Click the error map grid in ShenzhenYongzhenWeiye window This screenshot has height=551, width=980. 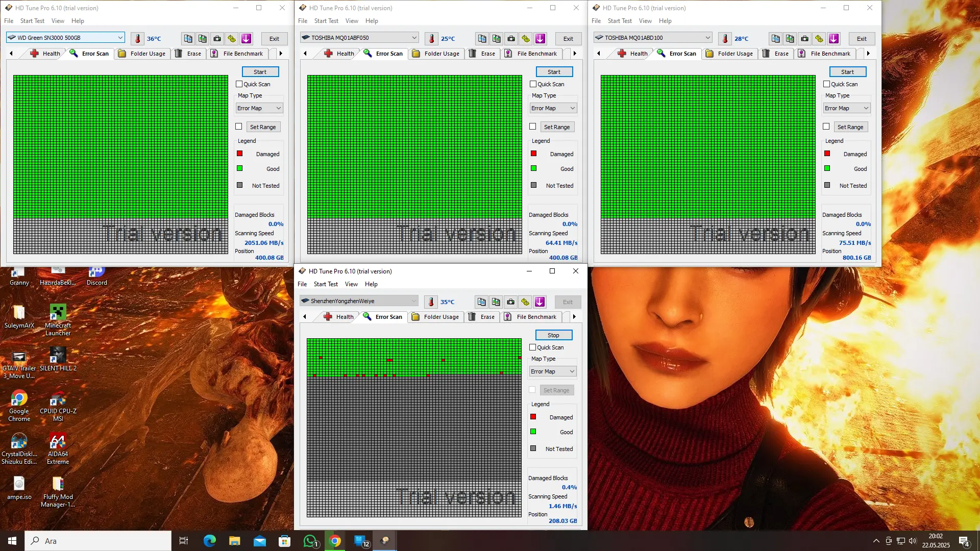tap(414, 428)
